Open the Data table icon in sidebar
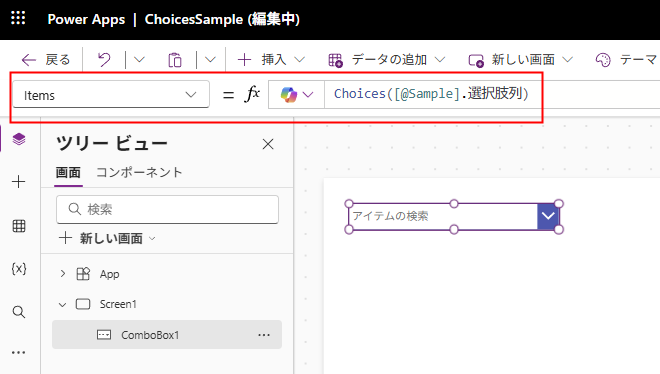 19,226
